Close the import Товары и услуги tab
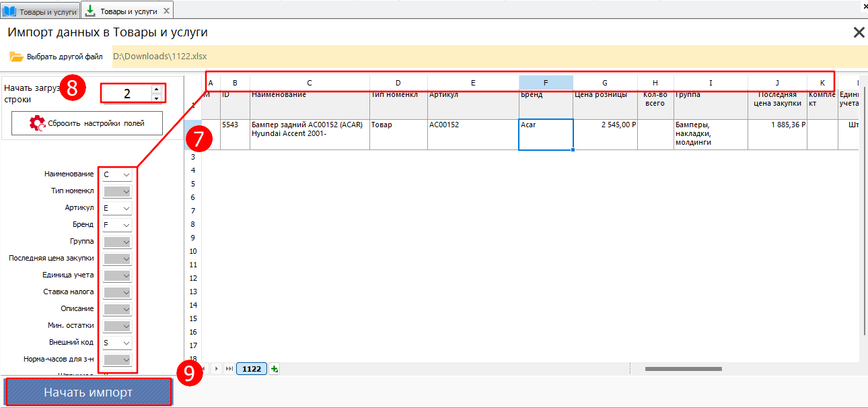Screen dimensions: 868x408 click(166, 11)
